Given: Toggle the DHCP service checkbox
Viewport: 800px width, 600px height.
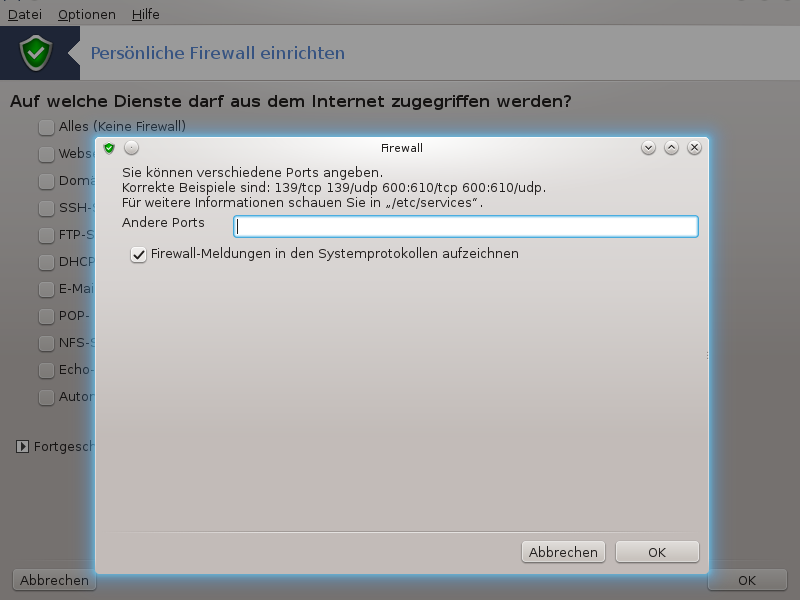Looking at the screenshot, I should 46,262.
